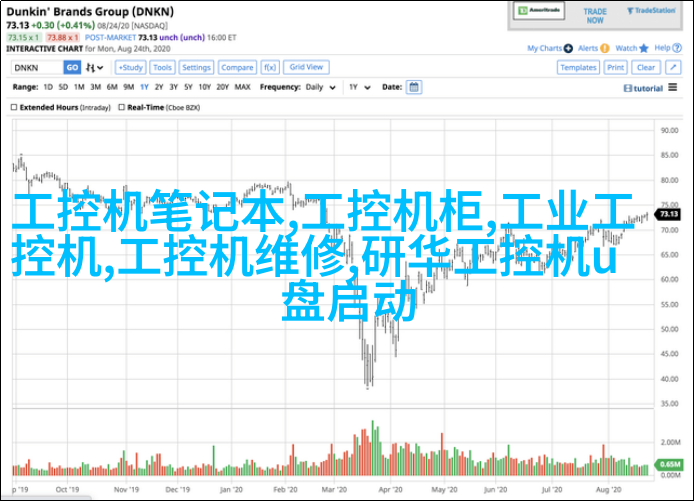The height and width of the screenshot is (502, 695).
Task: Click the Alerts exclamation icon
Action: (x=605, y=48)
